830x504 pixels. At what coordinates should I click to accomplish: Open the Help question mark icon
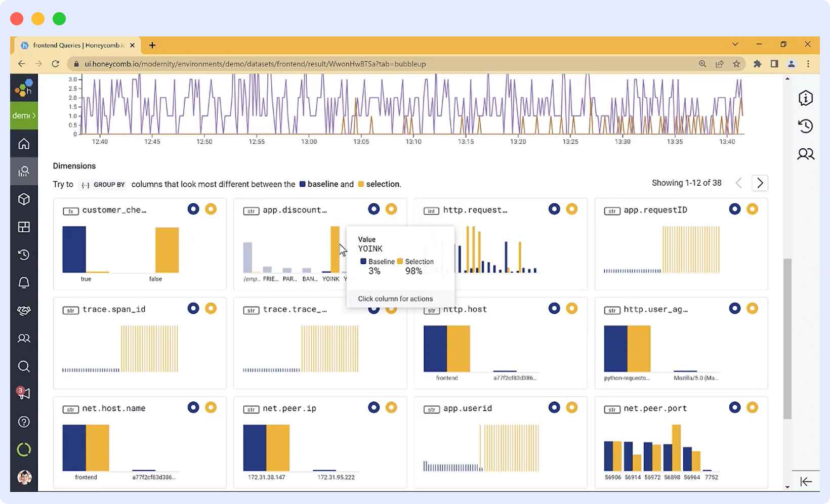click(x=23, y=422)
